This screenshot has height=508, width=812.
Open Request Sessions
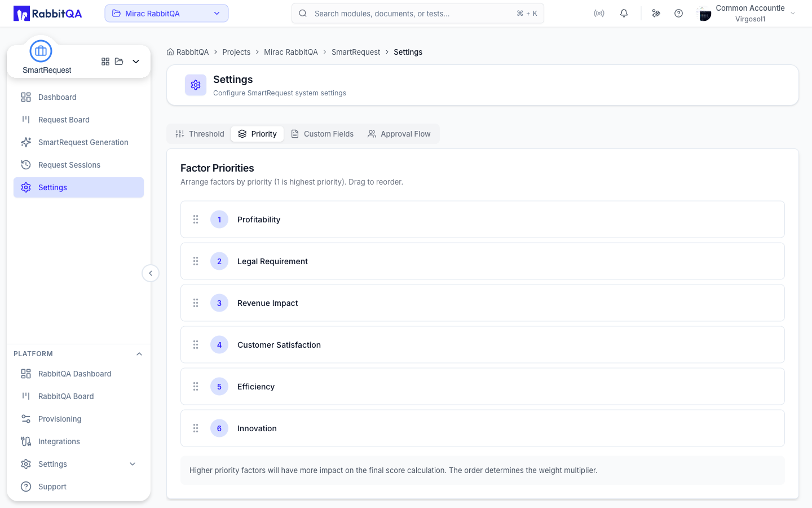(78, 165)
